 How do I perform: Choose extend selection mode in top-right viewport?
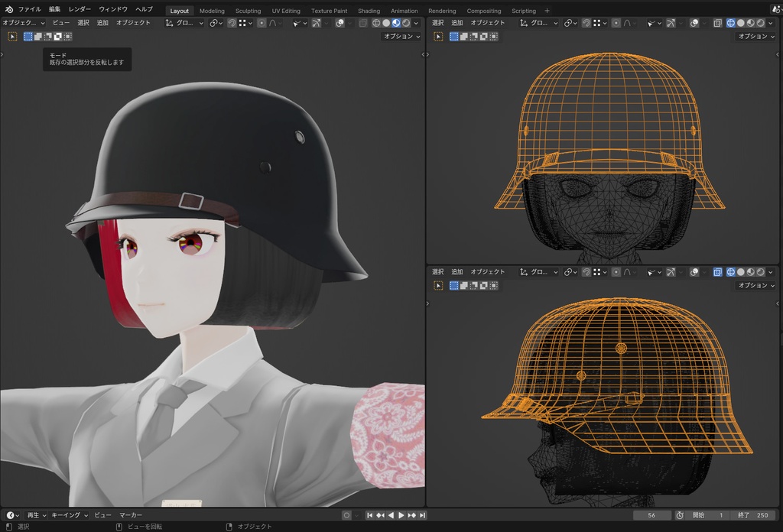[464, 37]
